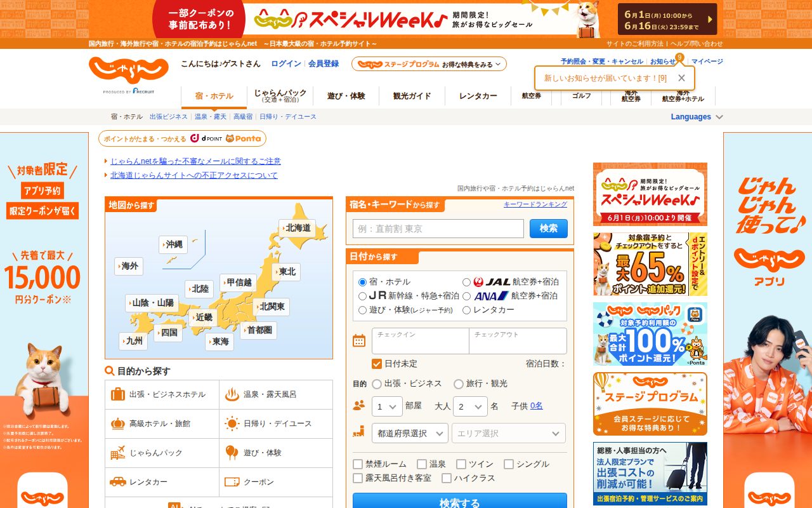Select ANA 航空券+宿泊 radio option
Image resolution: width=812 pixels, height=508 pixels.
tap(467, 296)
